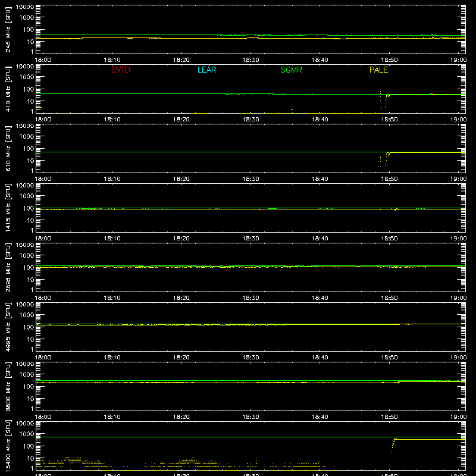Click the yellow PALE station label

pyautogui.click(x=378, y=70)
